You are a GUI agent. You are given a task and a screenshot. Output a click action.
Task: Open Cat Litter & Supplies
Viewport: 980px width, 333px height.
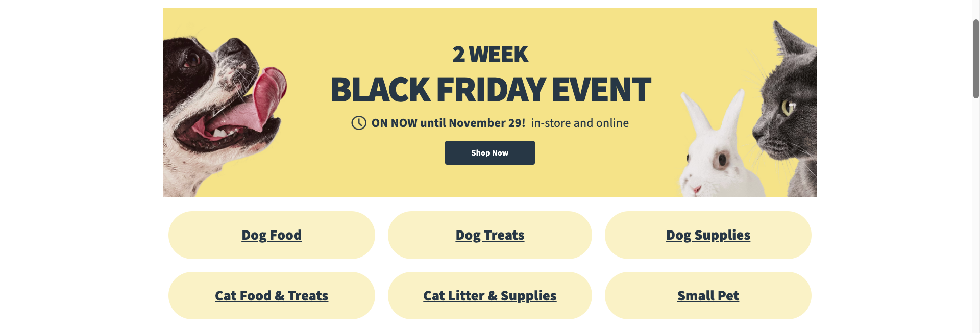pos(490,296)
